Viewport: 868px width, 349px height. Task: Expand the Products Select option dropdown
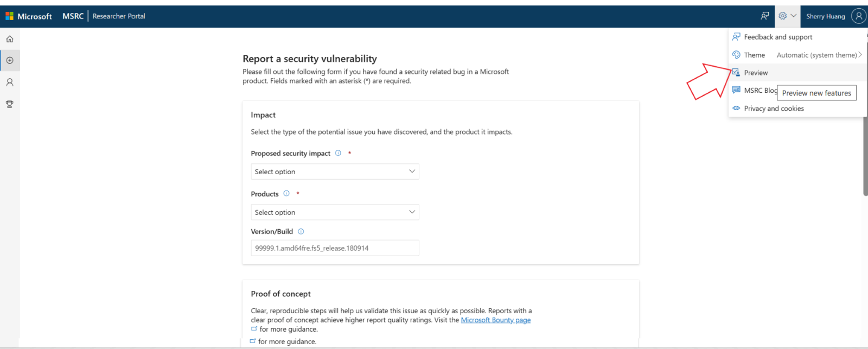click(x=335, y=212)
